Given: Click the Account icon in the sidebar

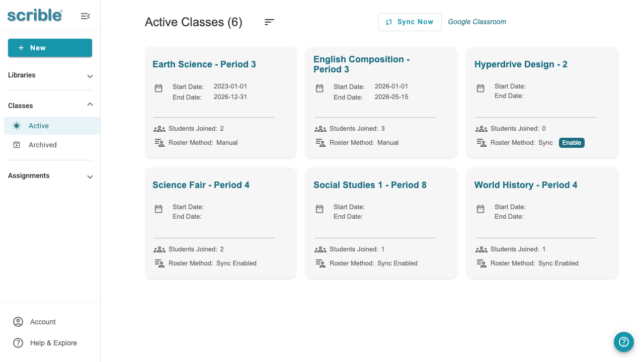Looking at the screenshot, I should pyautogui.click(x=18, y=322).
